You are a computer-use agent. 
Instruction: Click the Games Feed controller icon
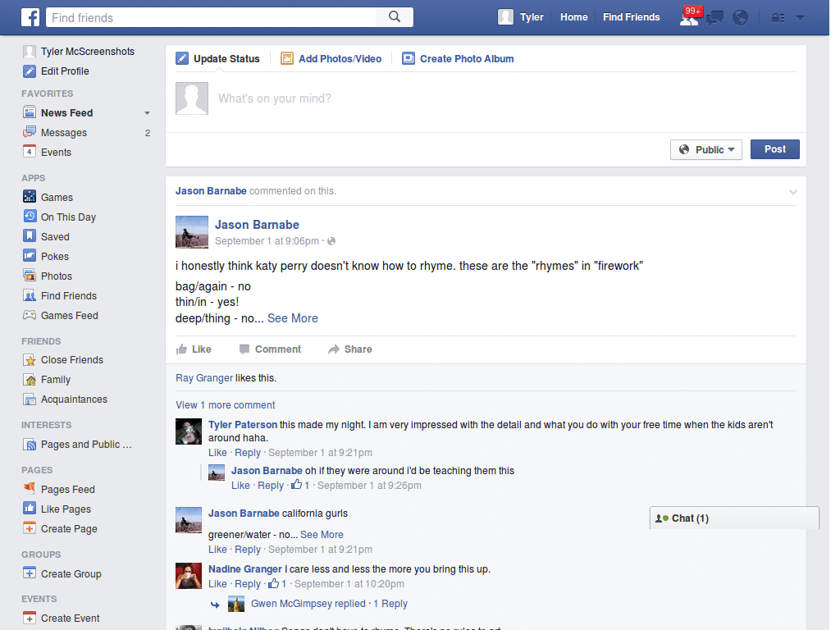30,315
